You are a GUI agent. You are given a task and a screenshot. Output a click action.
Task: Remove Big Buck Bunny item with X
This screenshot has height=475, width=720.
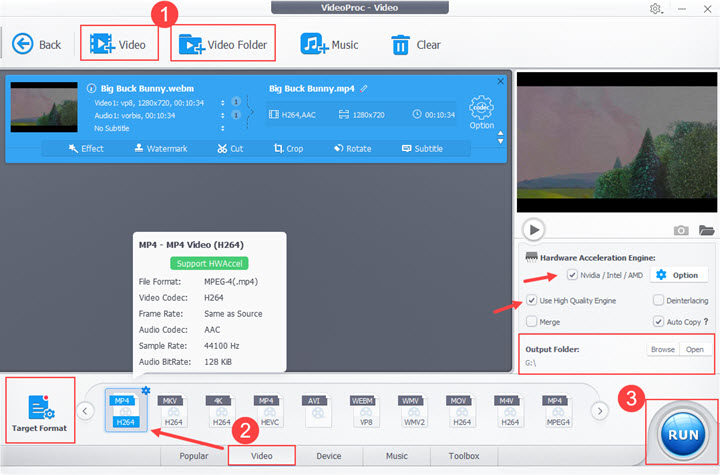coord(501,81)
